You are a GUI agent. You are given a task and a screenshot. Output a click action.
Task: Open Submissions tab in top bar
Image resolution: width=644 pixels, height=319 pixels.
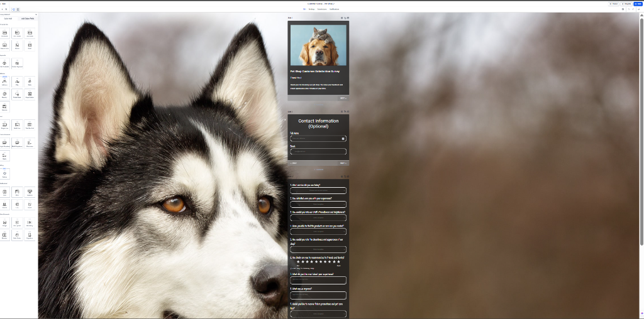click(322, 9)
